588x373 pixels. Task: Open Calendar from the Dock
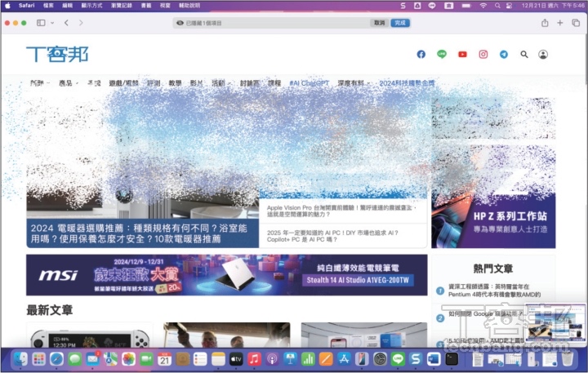[164, 359]
